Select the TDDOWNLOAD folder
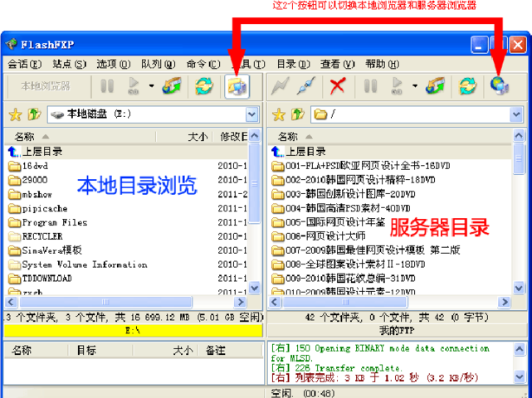Image resolution: width=532 pixels, height=398 pixels. point(40,279)
